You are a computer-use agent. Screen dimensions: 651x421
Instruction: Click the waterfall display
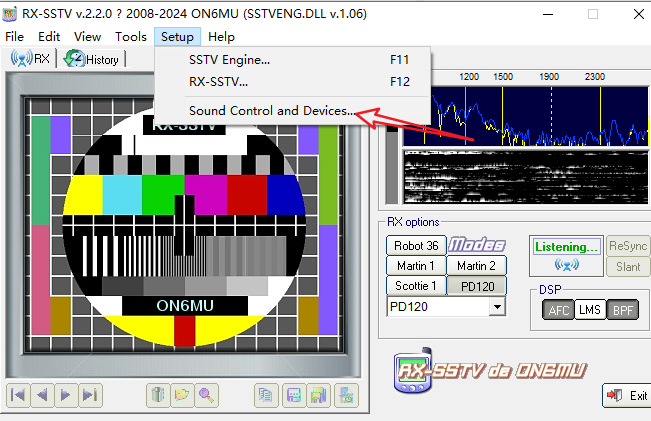[x=526, y=177]
